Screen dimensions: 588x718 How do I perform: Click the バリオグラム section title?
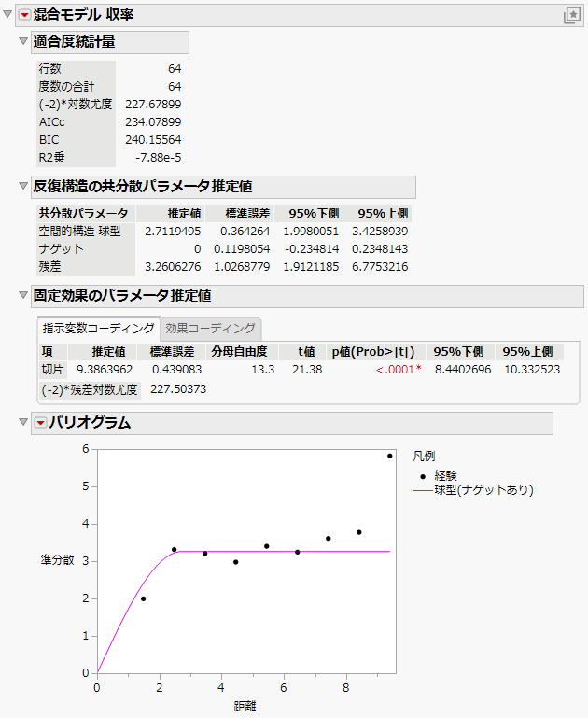coord(91,423)
